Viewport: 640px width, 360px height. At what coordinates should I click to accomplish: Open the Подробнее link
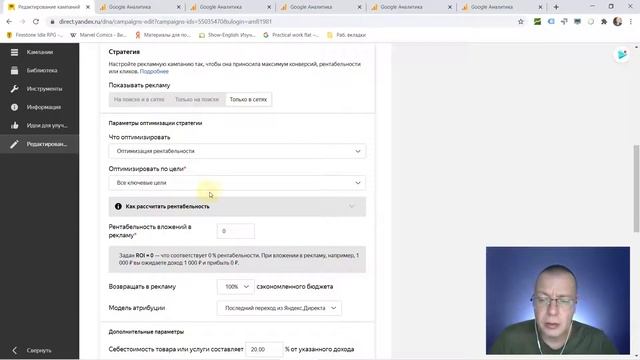point(154,71)
